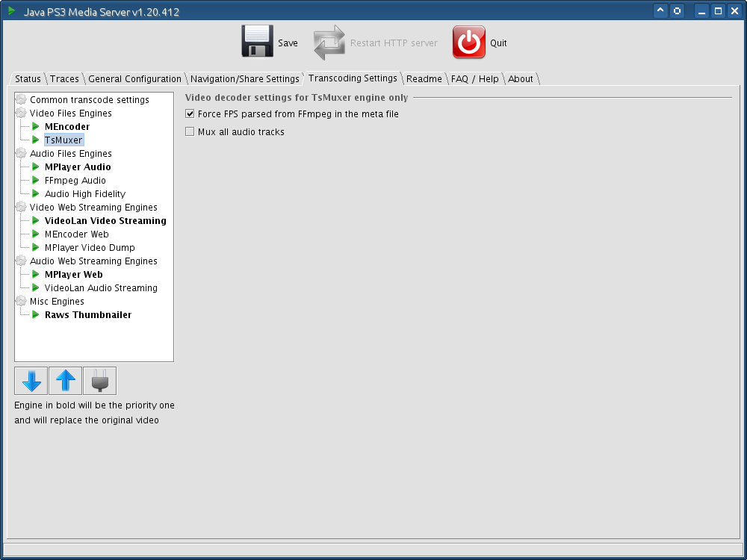Select the Video Files Engines node

coord(71,113)
